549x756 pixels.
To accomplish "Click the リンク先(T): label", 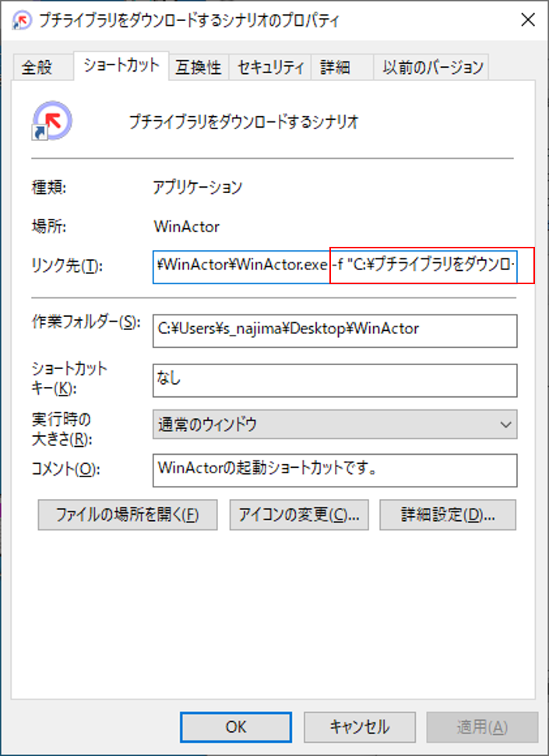I will pyautogui.click(x=66, y=265).
